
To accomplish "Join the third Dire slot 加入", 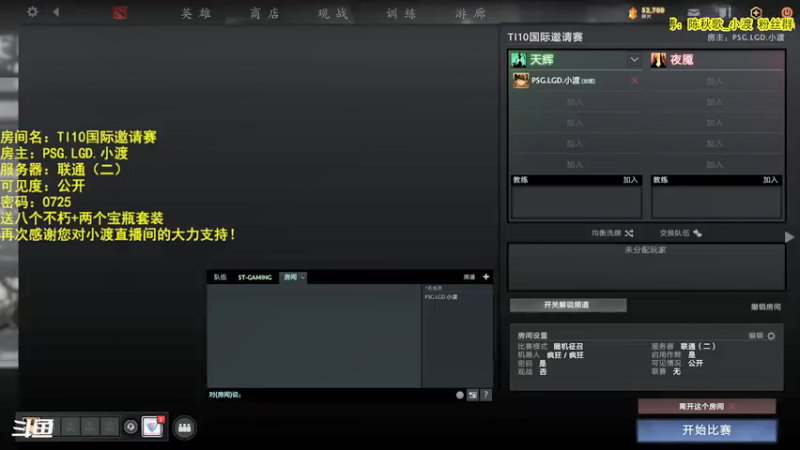I will click(714, 123).
